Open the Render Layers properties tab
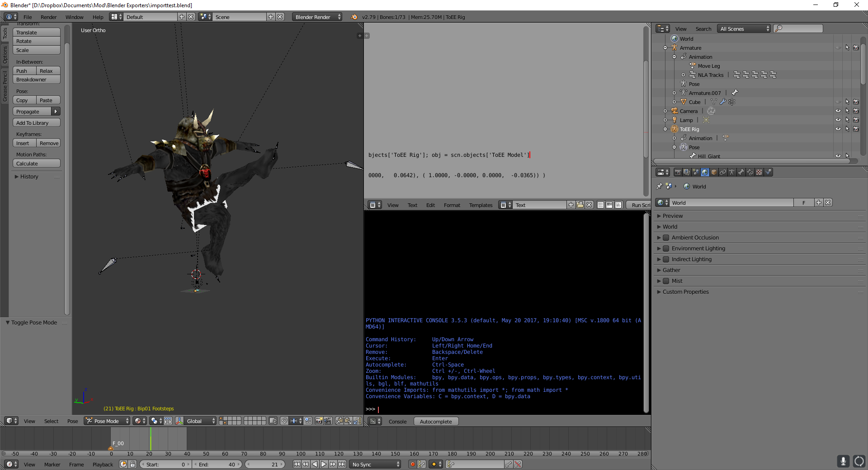868x470 pixels. [x=687, y=172]
